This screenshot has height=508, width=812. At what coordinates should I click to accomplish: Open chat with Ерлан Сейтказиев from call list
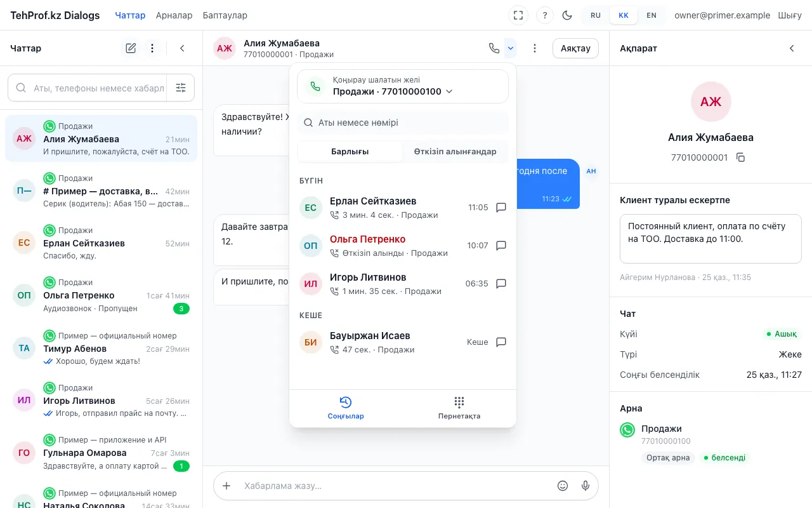pos(501,208)
